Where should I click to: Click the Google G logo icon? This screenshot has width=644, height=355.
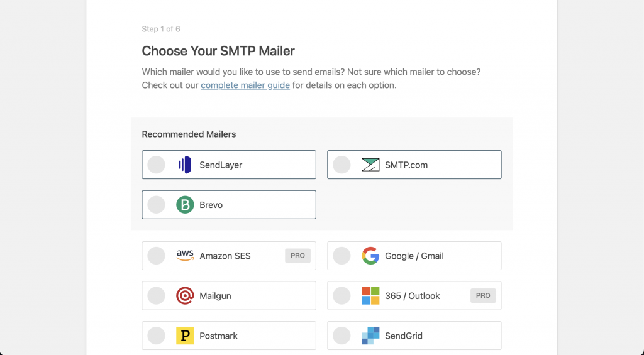pyautogui.click(x=370, y=256)
